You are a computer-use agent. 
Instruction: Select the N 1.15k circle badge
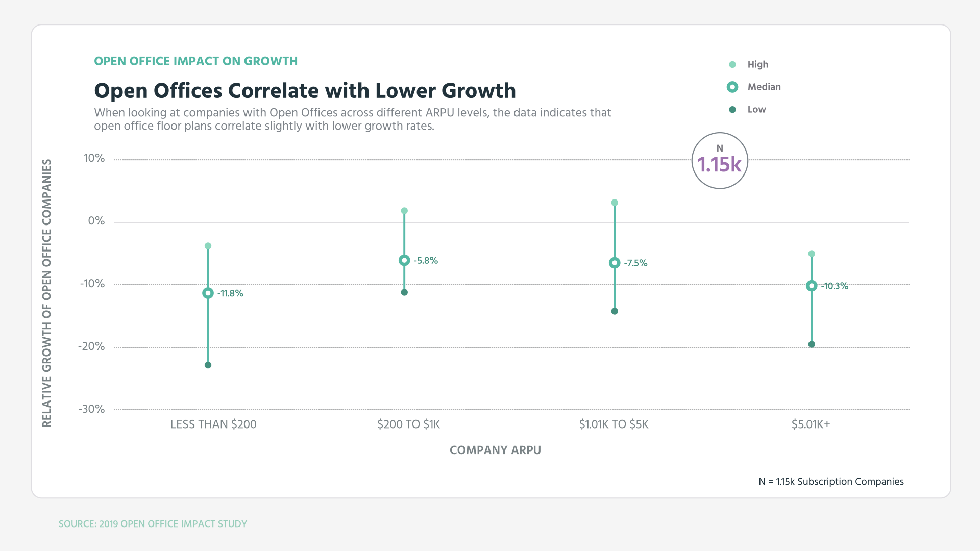pos(720,160)
